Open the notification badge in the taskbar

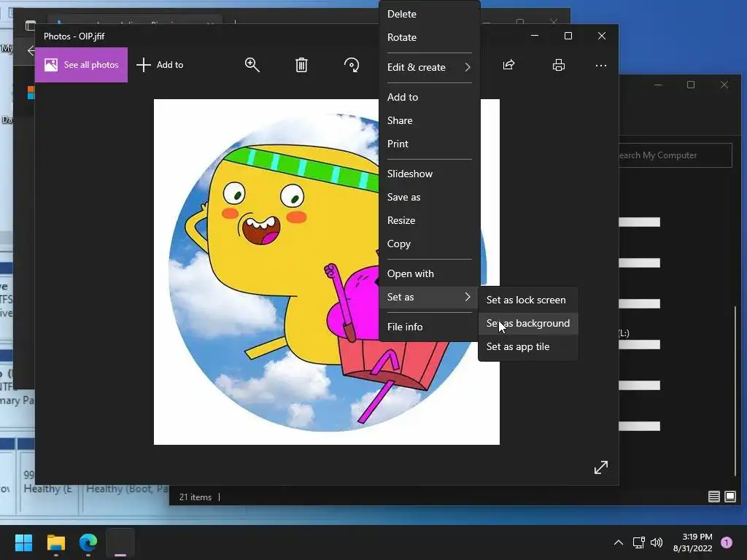click(x=727, y=542)
